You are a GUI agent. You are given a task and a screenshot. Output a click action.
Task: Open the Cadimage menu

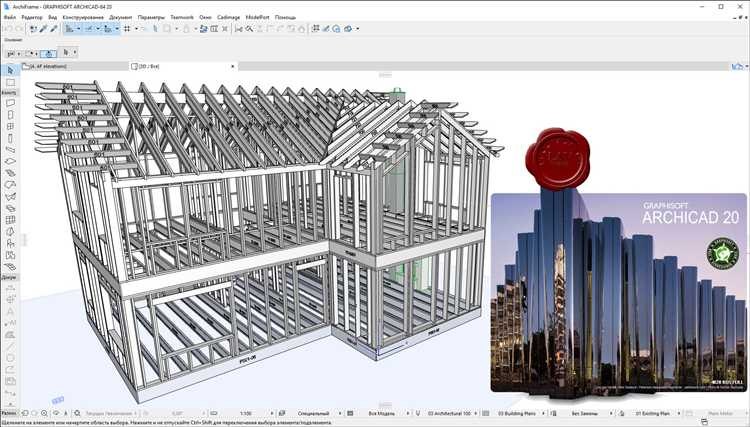(229, 17)
